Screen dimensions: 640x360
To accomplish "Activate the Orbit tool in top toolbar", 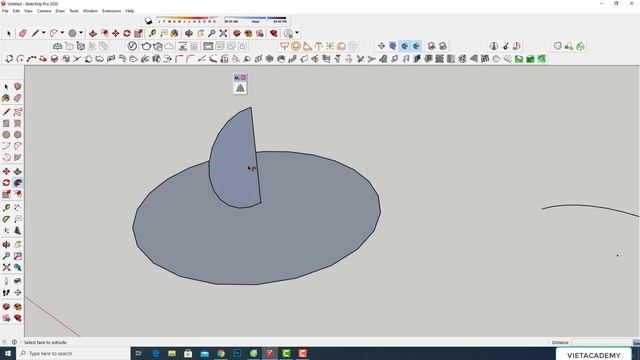I will pos(189,33).
